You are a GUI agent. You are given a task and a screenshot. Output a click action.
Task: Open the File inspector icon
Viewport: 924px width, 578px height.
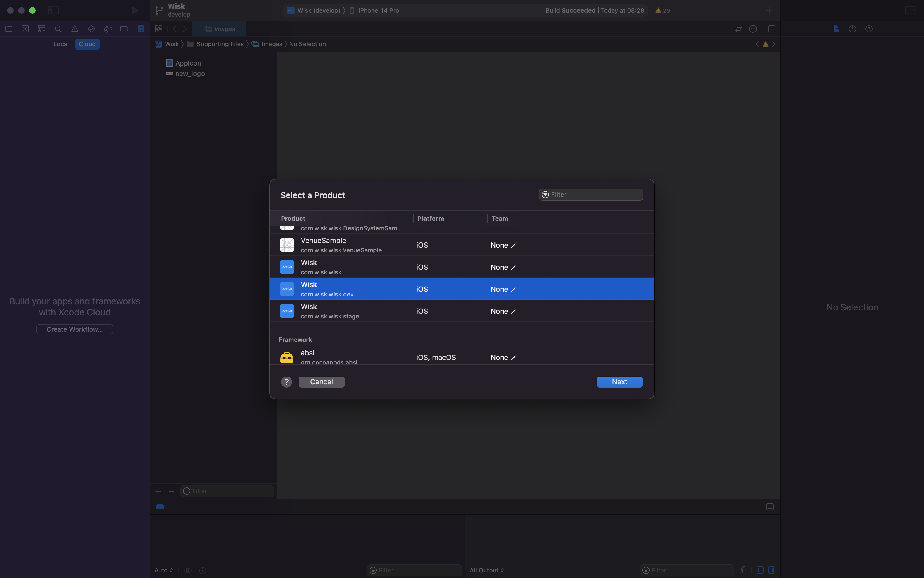pos(836,29)
